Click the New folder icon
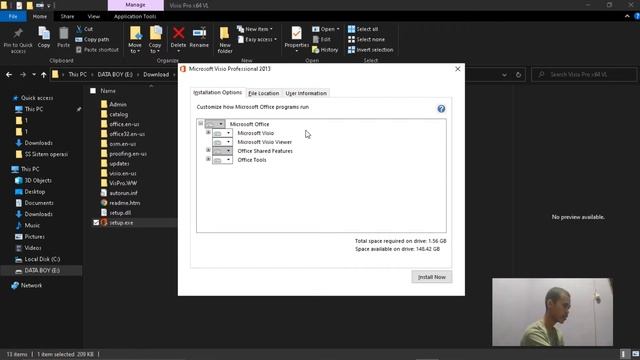The height and width of the screenshot is (360, 640). coord(224,33)
